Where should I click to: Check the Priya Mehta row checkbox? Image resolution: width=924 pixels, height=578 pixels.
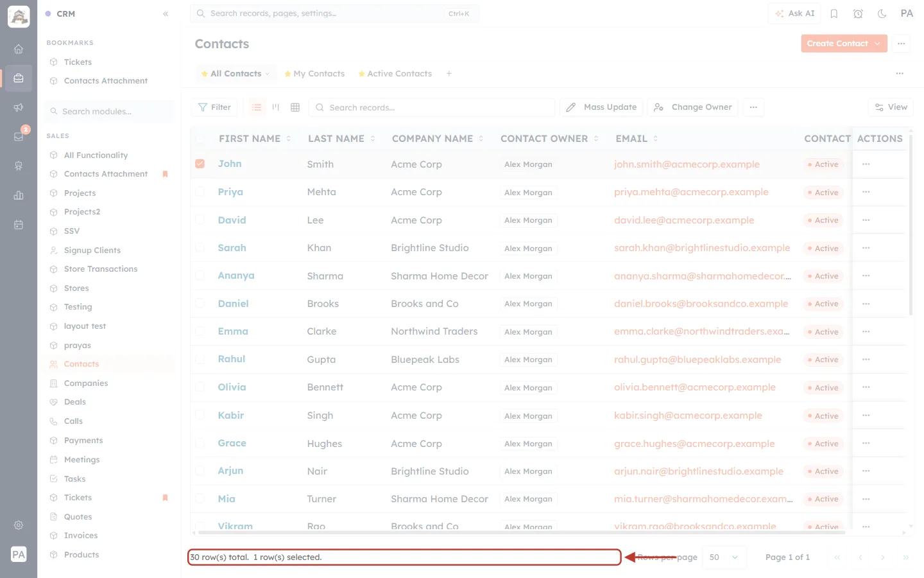point(200,191)
